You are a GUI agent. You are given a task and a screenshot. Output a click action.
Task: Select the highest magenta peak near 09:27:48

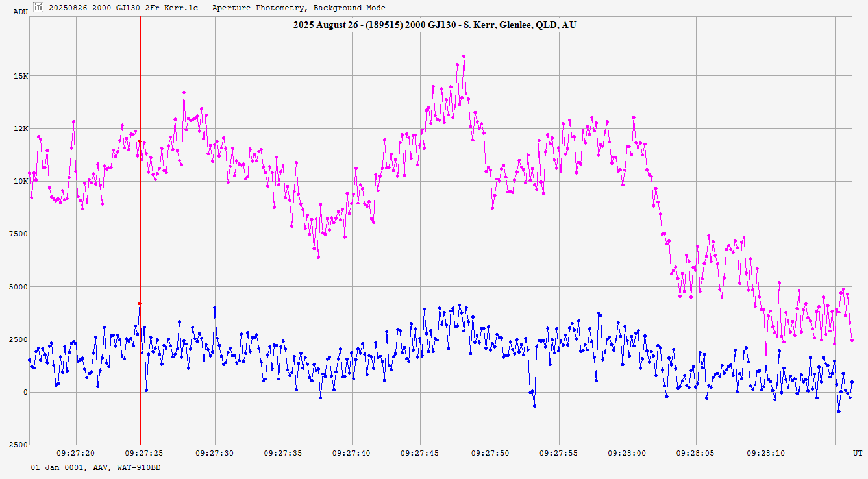tap(464, 56)
